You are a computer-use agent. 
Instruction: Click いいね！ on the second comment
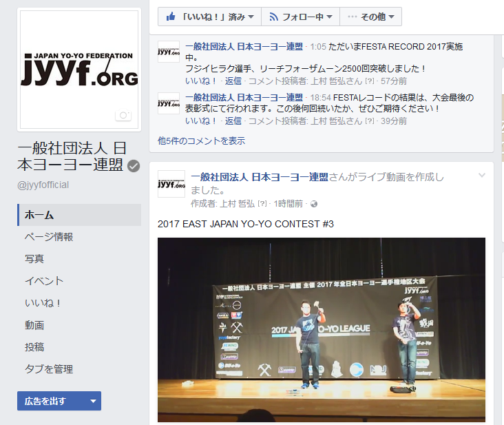click(201, 121)
